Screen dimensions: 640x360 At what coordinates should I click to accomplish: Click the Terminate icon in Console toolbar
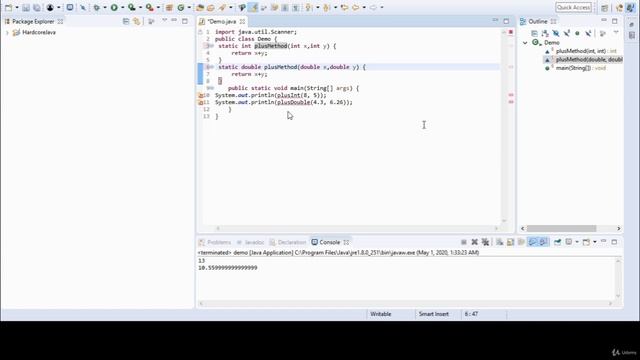point(464,242)
